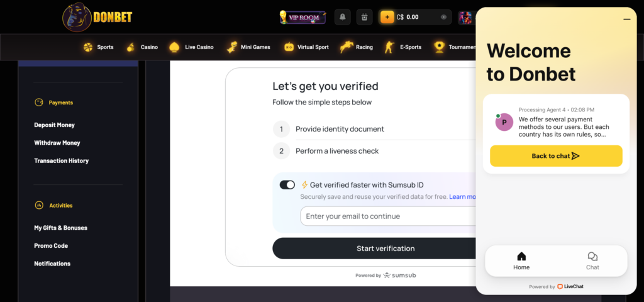Image resolution: width=644 pixels, height=302 pixels.
Task: Go to Live Casino section
Action: coord(191,47)
